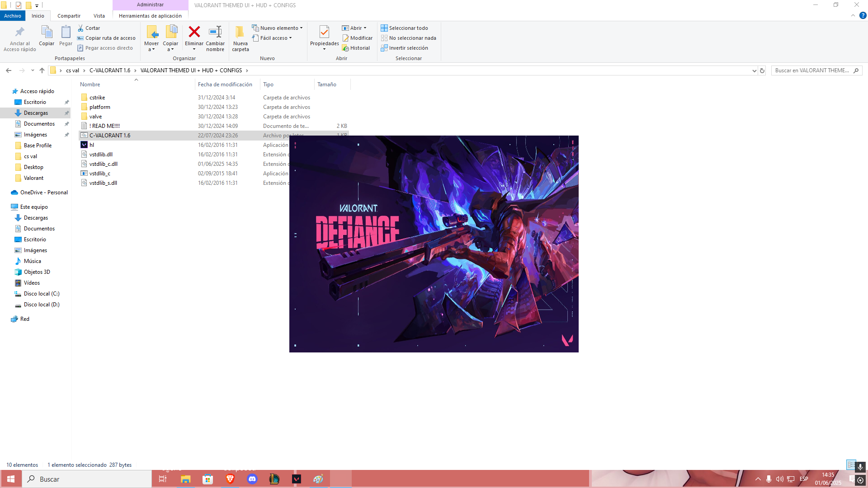868x488 pixels.
Task: Open the Discord icon in the taskbar
Action: [252, 479]
